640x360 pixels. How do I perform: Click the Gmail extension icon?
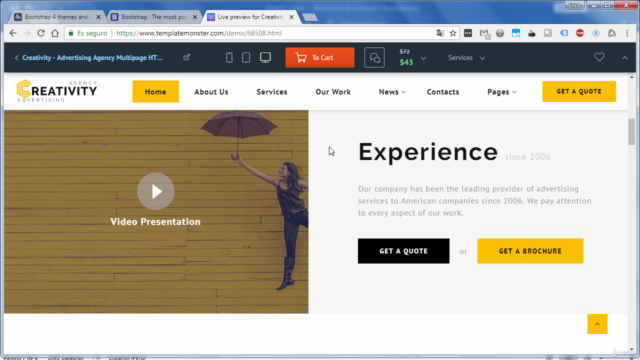pyautogui.click(x=484, y=33)
